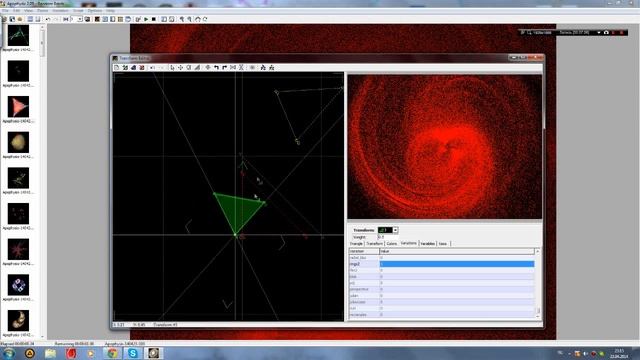Open the Windows Start menu
640x360 pixels.
click(x=9, y=353)
